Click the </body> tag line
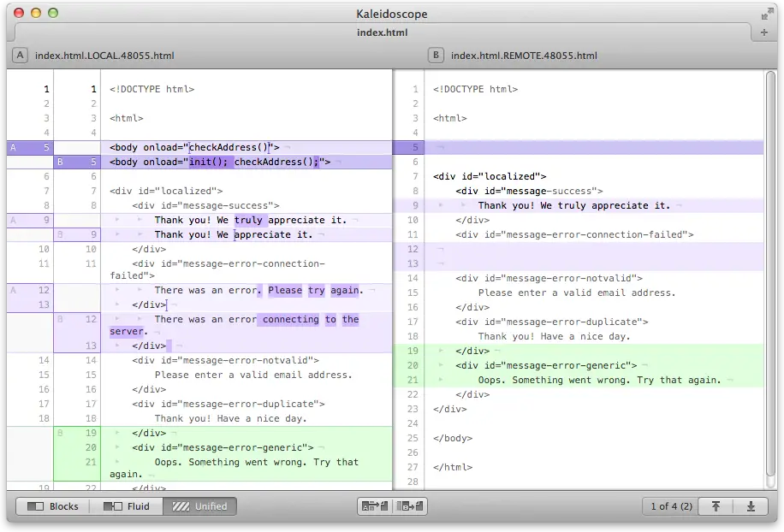This screenshot has width=784, height=532. point(453,438)
